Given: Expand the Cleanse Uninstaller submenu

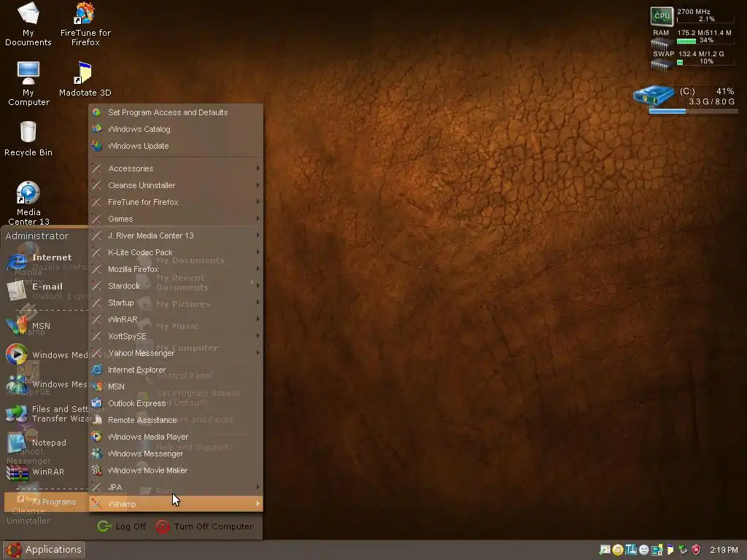Looking at the screenshot, I should click(x=176, y=185).
